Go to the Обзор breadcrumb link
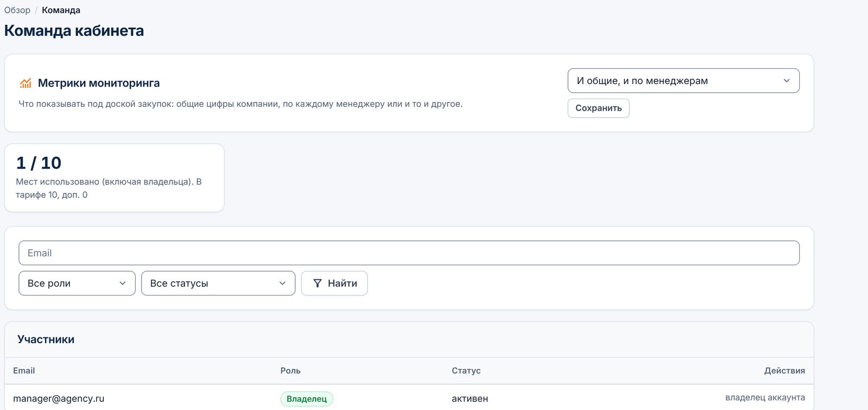This screenshot has width=868, height=410. click(17, 10)
